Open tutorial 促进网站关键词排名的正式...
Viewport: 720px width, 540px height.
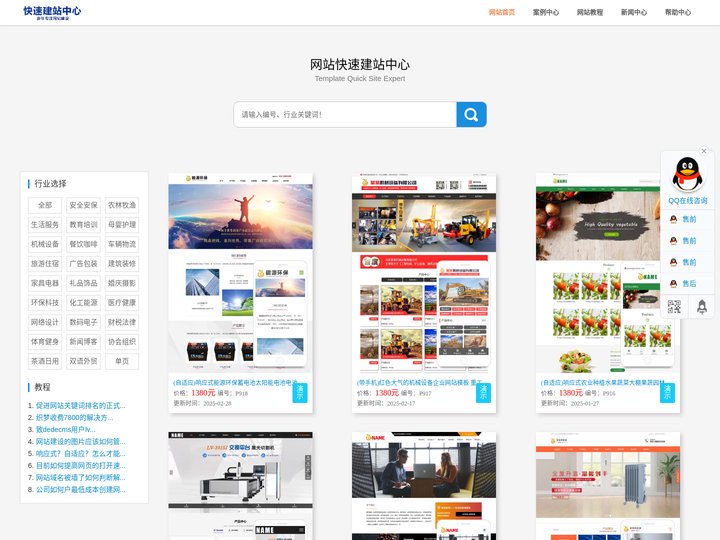click(80, 405)
